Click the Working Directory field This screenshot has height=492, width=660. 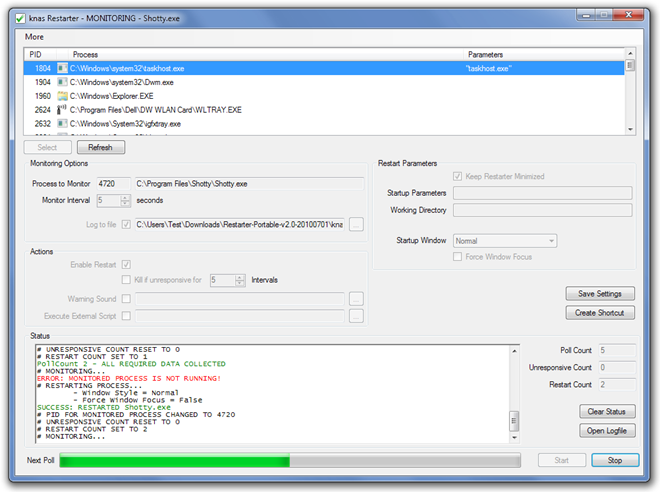(543, 210)
